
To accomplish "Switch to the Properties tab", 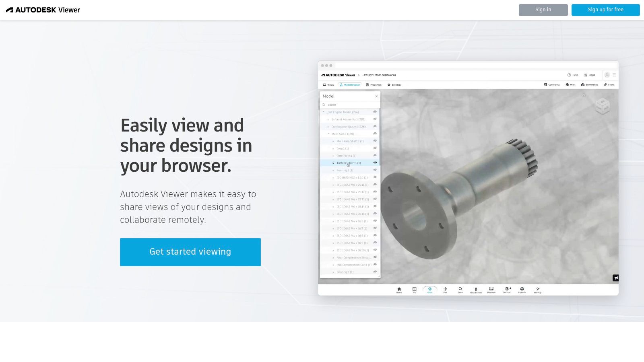I will (x=374, y=84).
